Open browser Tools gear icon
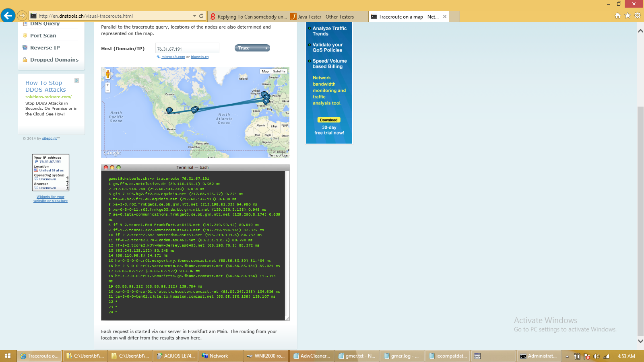644x362 pixels. click(x=638, y=16)
